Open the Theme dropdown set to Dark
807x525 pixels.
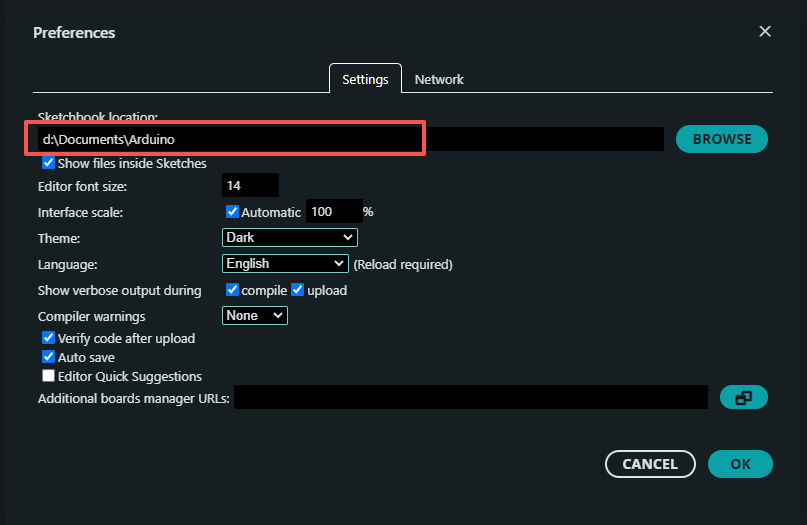pos(290,237)
